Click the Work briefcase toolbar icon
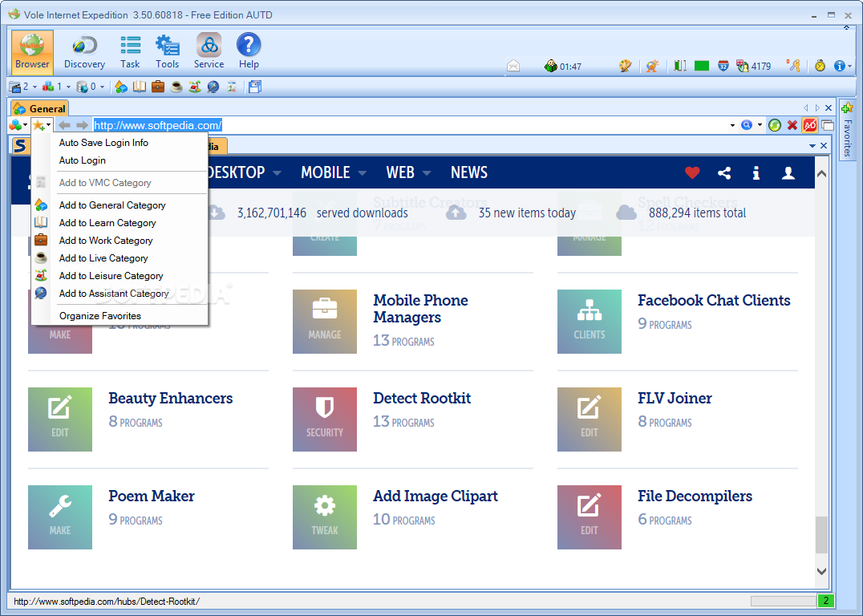 pyautogui.click(x=158, y=87)
